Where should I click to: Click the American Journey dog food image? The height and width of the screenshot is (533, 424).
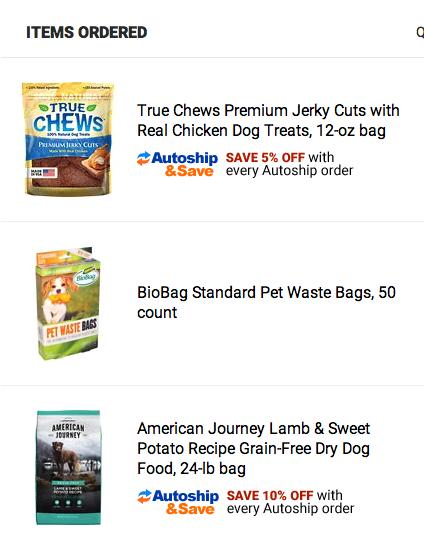(x=68, y=468)
